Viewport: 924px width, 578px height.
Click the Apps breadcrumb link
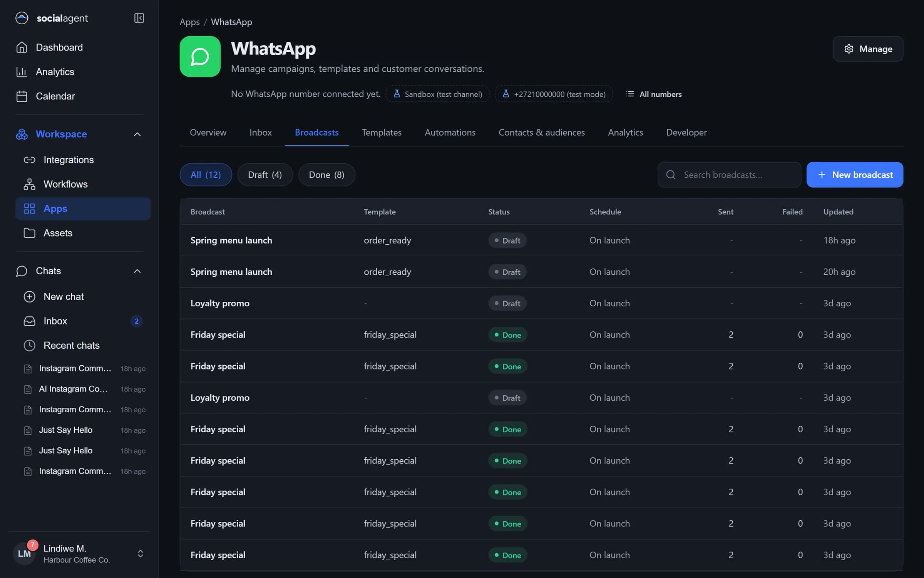(x=189, y=22)
